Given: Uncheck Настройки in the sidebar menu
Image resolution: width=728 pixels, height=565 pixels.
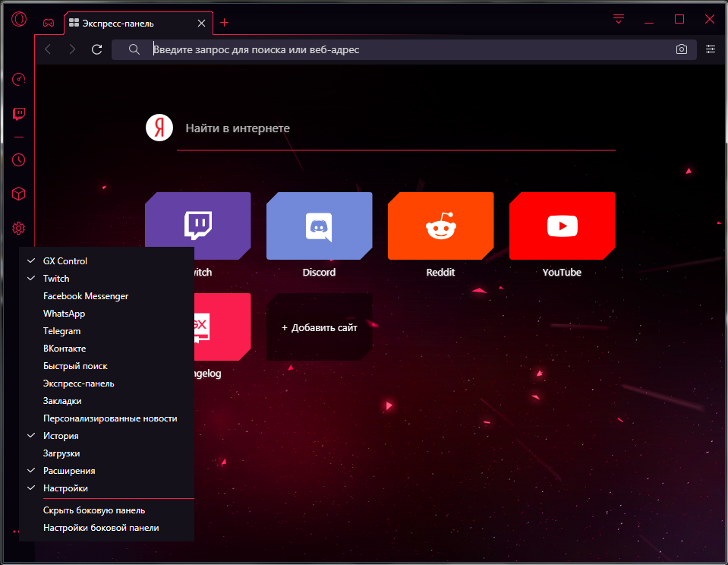Looking at the screenshot, I should (106, 488).
